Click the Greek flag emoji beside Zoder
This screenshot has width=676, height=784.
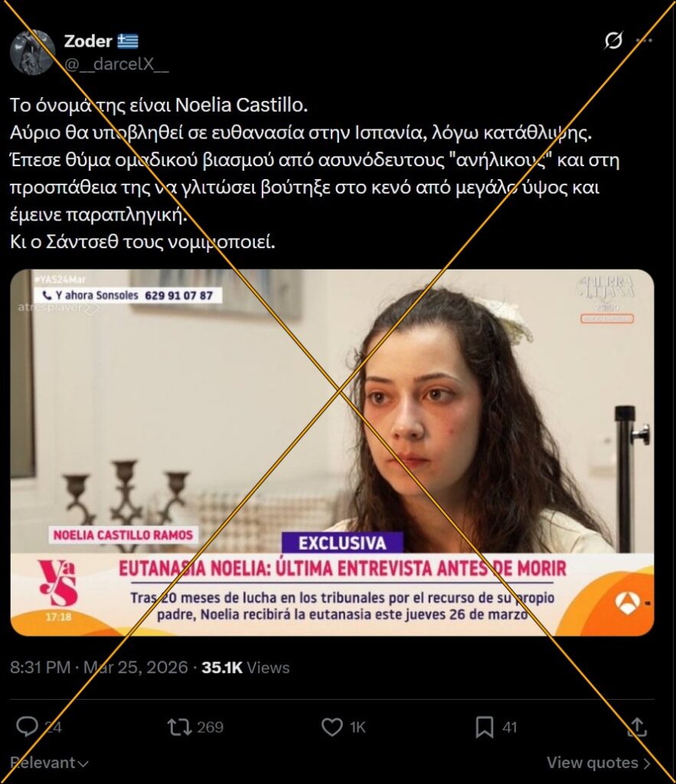128,41
